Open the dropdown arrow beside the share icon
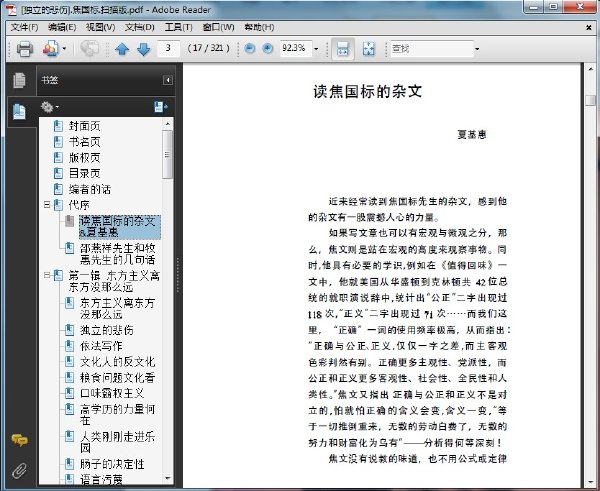Viewport: 600px width, 491px height. [64, 49]
